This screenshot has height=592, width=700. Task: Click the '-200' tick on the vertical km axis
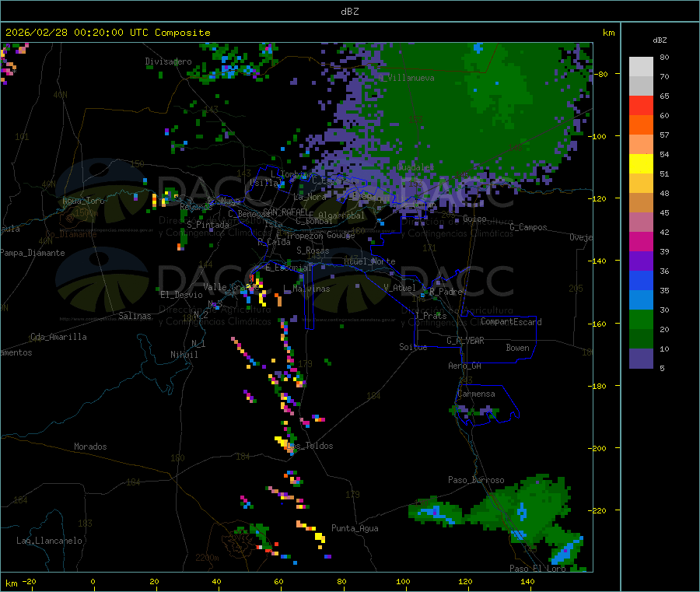[x=597, y=448]
